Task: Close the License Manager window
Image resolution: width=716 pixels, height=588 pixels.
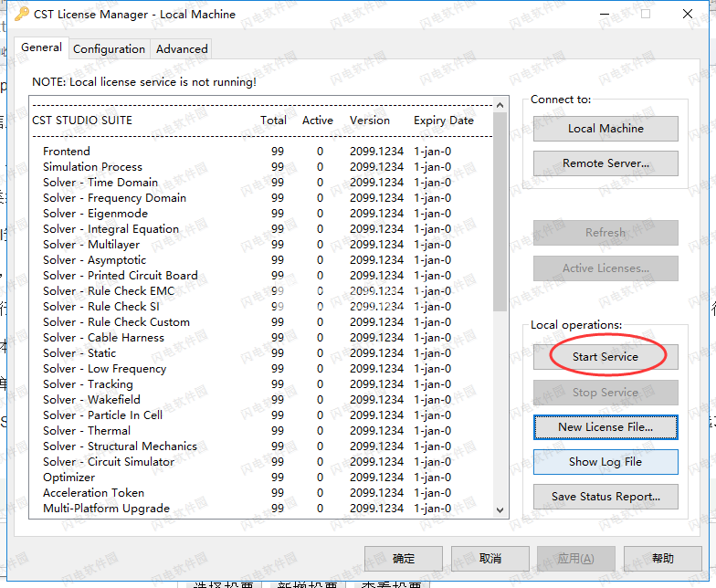Action: (x=688, y=15)
